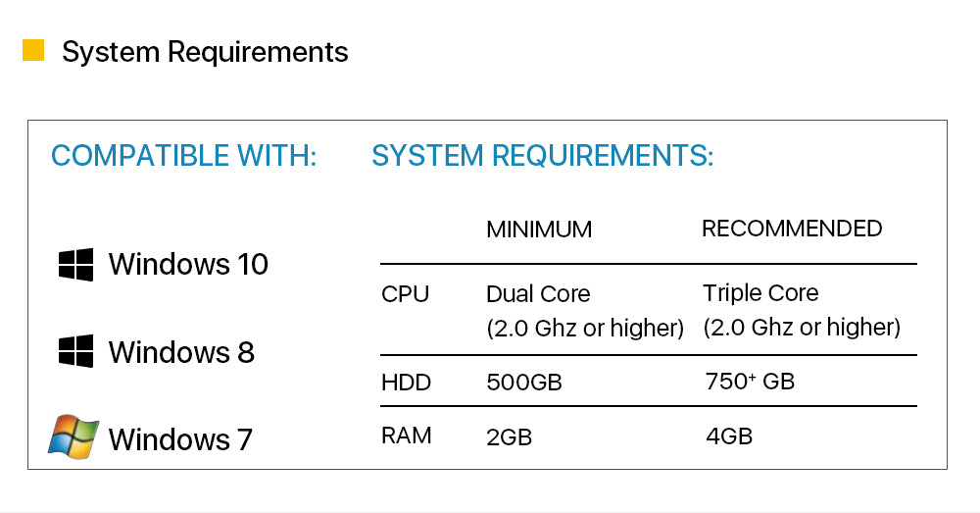Click the Windows 8 logo icon

(x=75, y=350)
